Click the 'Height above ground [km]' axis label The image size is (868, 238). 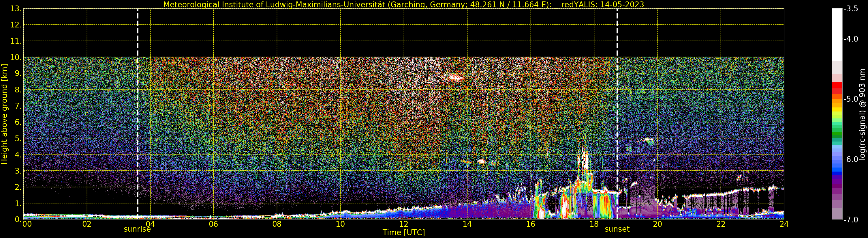(4, 114)
